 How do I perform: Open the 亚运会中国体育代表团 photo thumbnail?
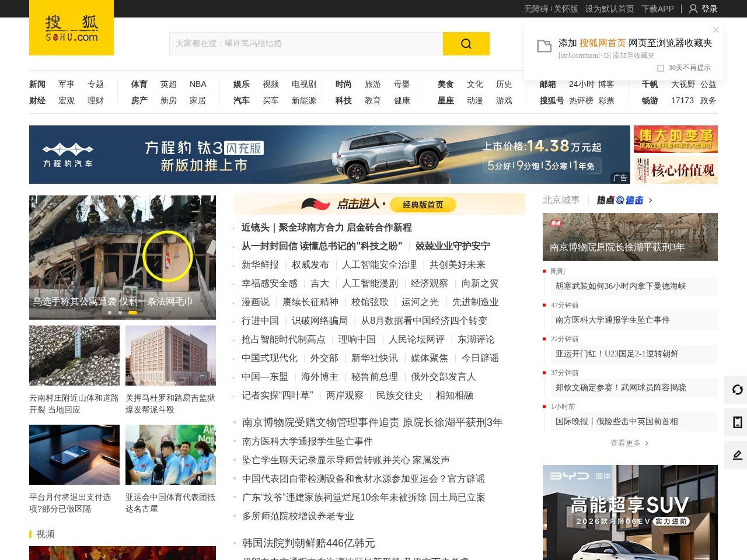coord(170,454)
